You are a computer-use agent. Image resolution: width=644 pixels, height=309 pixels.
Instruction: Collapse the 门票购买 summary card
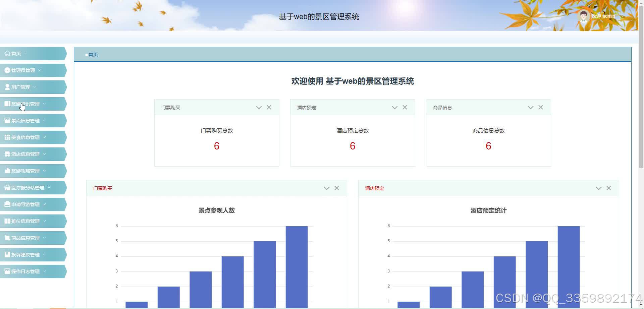259,108
